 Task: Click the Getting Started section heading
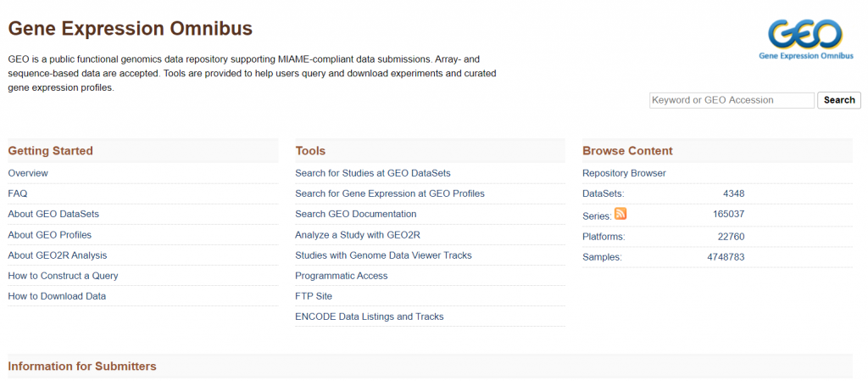point(50,151)
